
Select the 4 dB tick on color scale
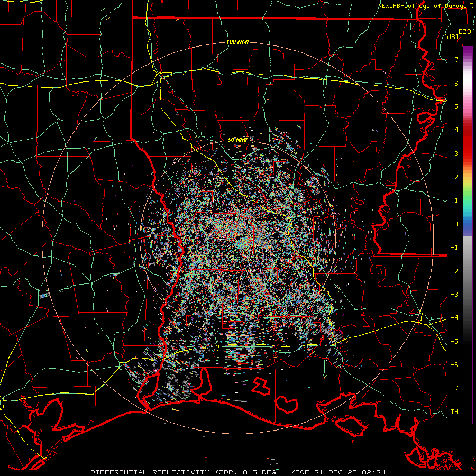tap(456, 130)
